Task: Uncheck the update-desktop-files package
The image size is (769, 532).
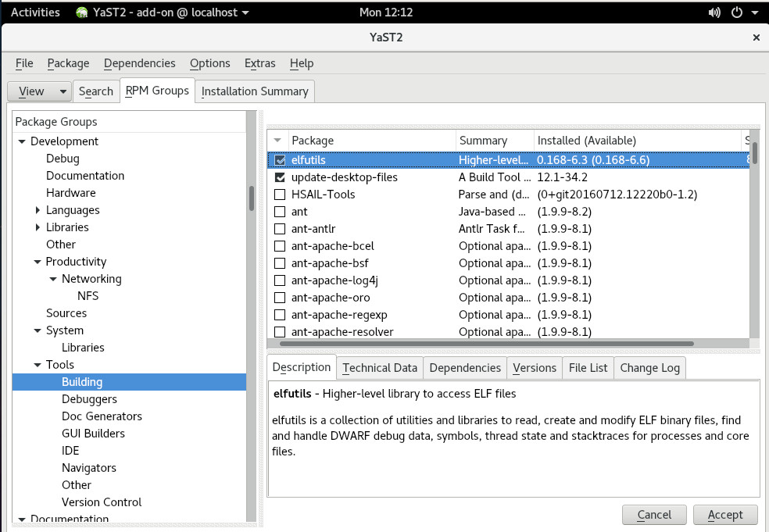Action: click(280, 177)
